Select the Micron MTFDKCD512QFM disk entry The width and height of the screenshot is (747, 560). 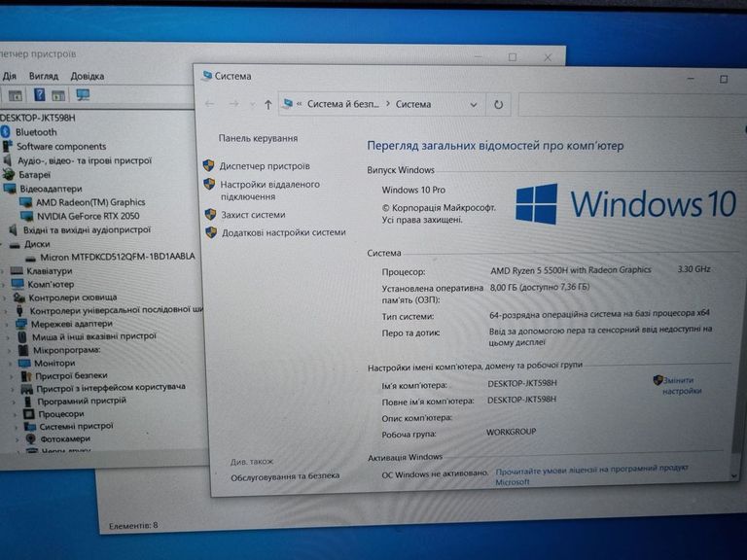pos(117,257)
